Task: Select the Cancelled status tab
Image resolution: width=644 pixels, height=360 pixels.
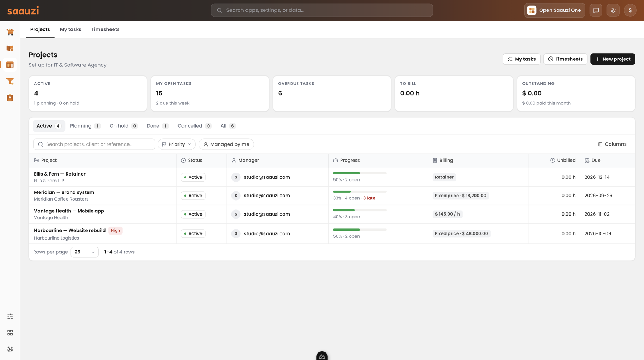Action: [x=195, y=126]
